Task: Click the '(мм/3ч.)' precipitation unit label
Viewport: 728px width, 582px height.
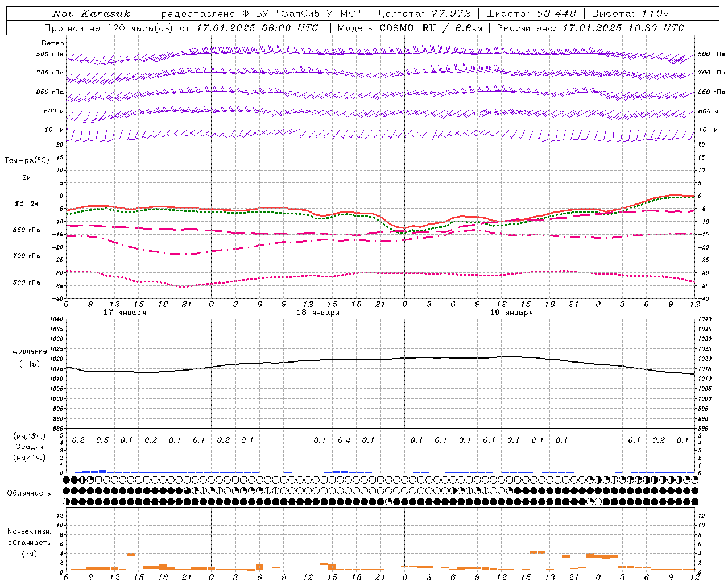Action: (x=30, y=436)
